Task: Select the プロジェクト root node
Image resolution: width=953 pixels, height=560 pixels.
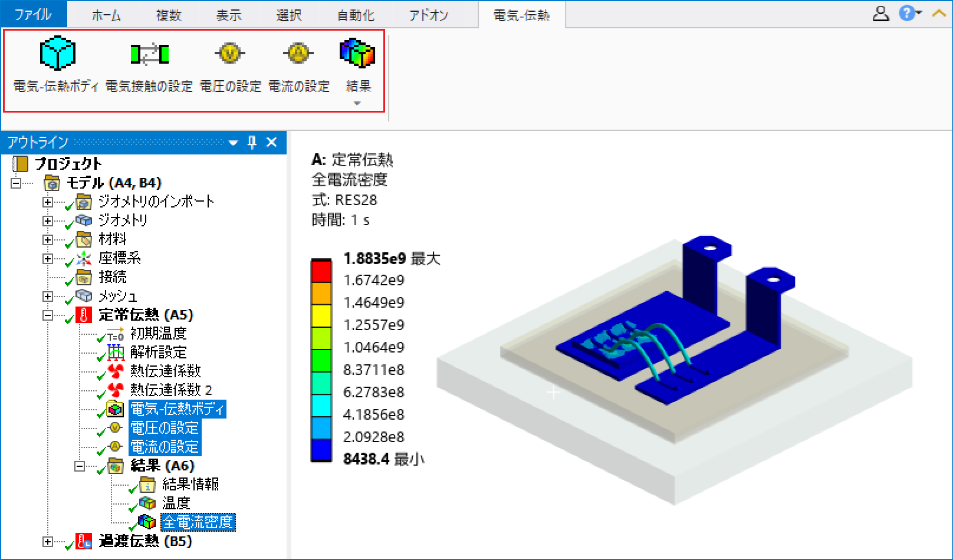Action: [x=68, y=163]
